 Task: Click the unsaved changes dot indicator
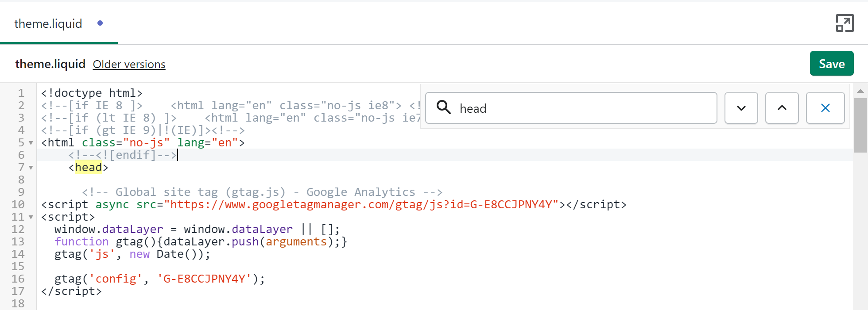pos(100,23)
